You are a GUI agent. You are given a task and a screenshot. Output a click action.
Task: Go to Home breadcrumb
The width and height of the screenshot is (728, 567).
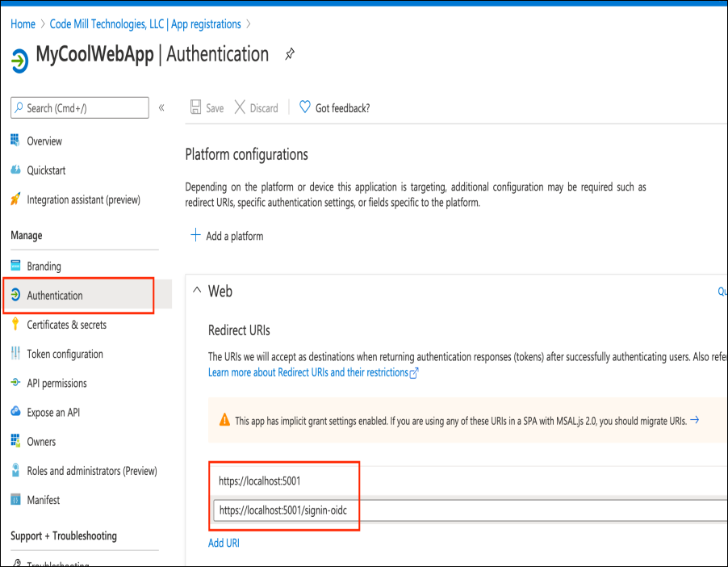click(23, 23)
